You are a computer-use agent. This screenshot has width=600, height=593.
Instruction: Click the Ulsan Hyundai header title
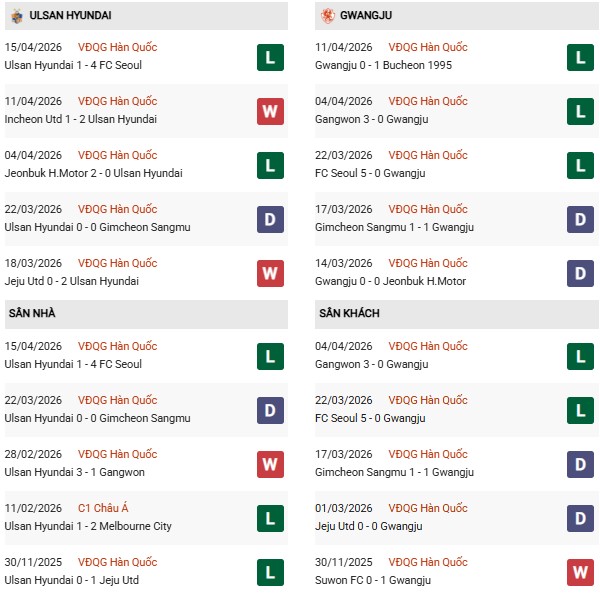[x=70, y=16]
